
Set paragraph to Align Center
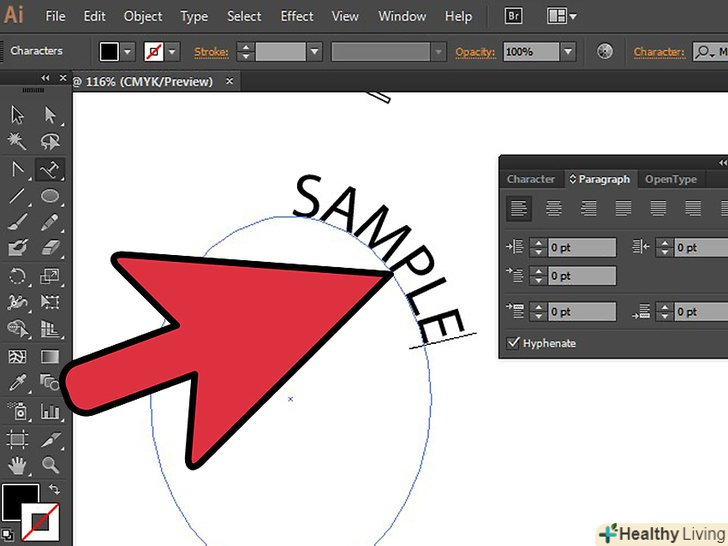[553, 208]
